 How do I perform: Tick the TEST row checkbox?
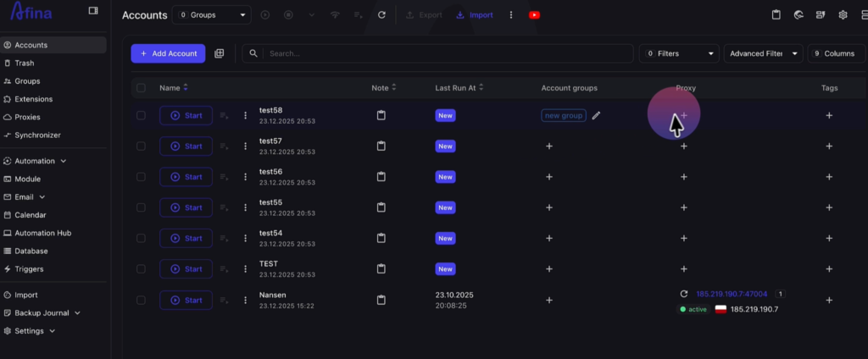(x=141, y=269)
